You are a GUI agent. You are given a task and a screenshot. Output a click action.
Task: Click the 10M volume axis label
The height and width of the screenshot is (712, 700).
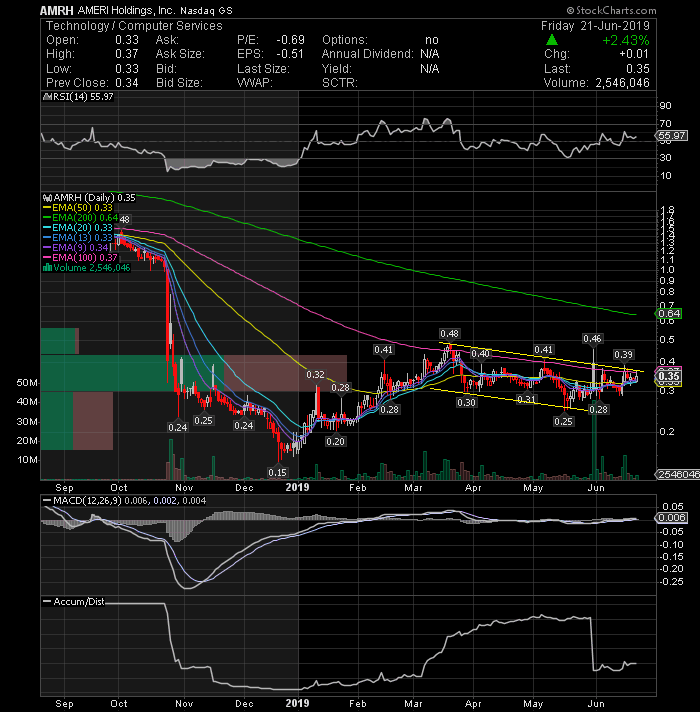tap(27, 460)
